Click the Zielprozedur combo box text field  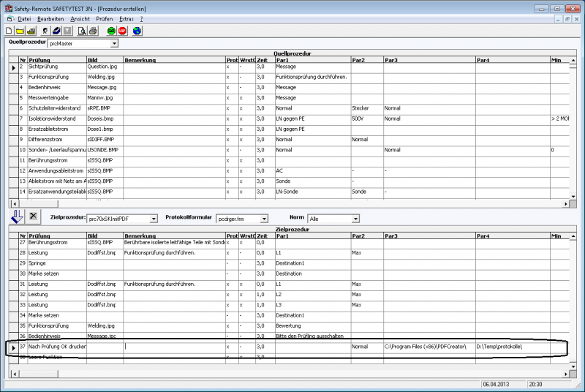(x=118, y=219)
